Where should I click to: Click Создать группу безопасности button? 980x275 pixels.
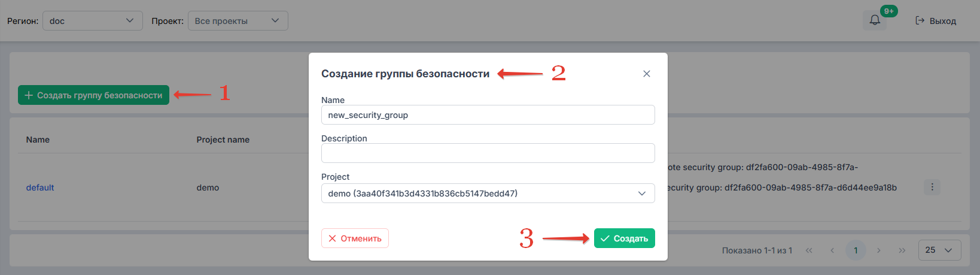tap(93, 95)
